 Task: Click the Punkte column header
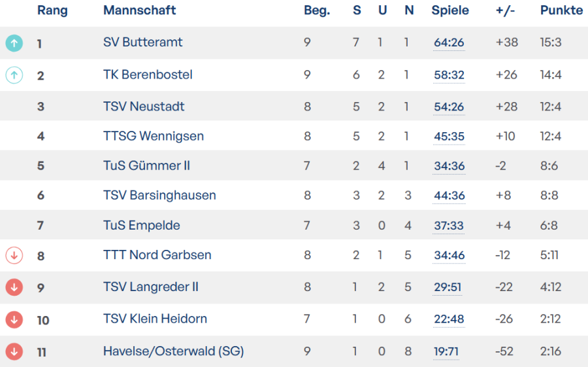click(x=561, y=10)
